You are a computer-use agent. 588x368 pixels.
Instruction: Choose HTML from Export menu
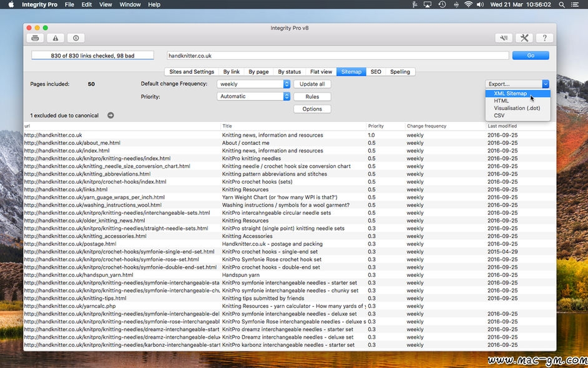coord(517,101)
